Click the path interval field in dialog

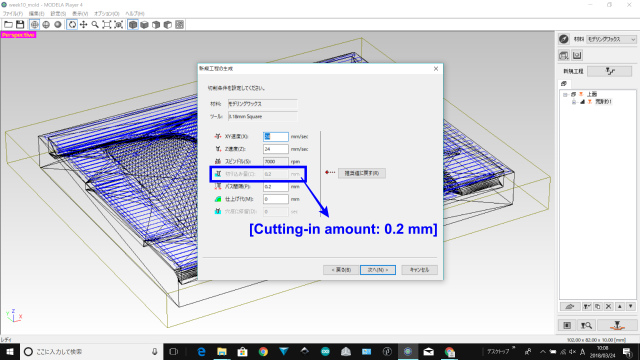(276, 187)
